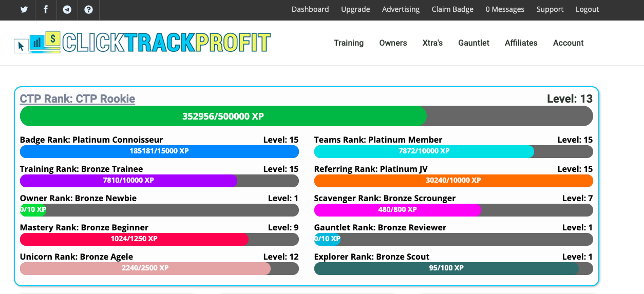This screenshot has width=644, height=294.
Task: Open the Telegram icon in top bar
Action: tap(67, 10)
